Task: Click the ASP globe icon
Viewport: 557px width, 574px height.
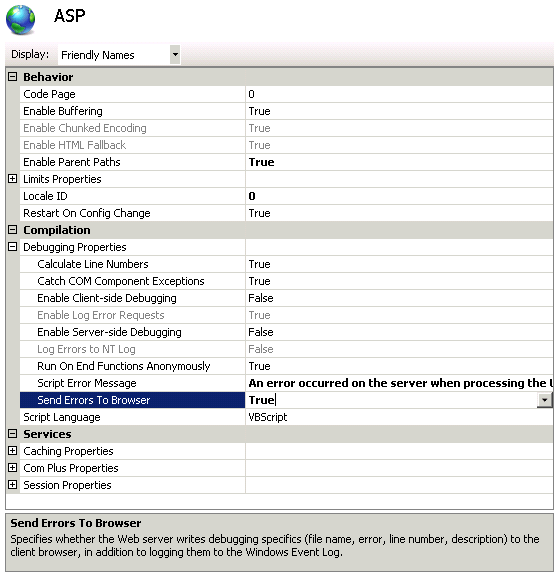Action: (x=20, y=20)
